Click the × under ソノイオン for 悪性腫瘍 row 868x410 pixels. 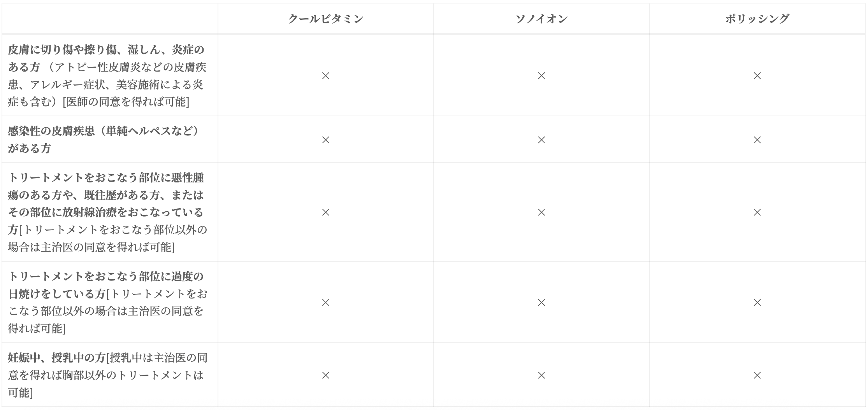[x=541, y=212]
